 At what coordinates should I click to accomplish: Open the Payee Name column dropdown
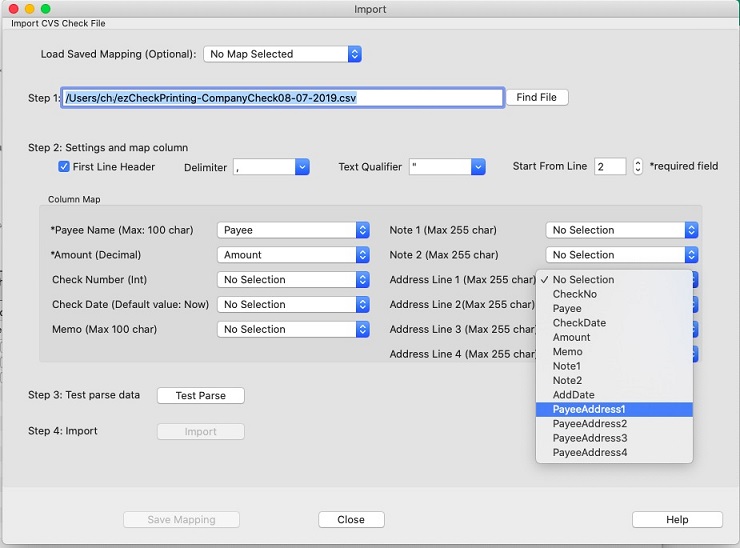(293, 230)
